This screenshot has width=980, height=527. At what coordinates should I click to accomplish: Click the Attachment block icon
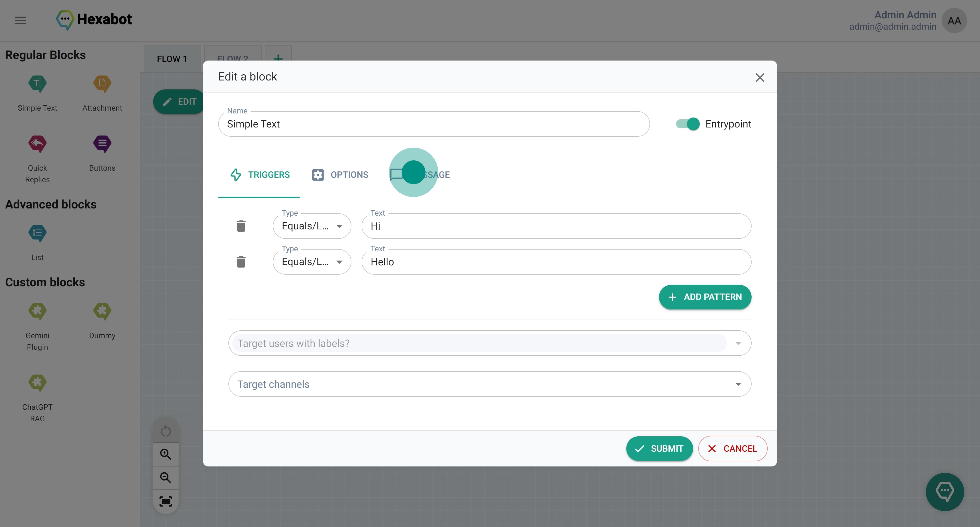pyautogui.click(x=102, y=84)
